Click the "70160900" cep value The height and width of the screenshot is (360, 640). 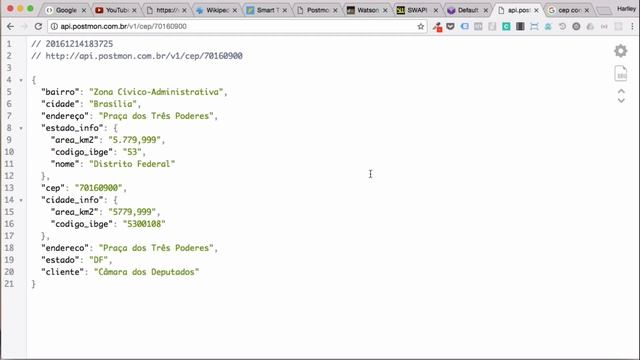pos(98,188)
